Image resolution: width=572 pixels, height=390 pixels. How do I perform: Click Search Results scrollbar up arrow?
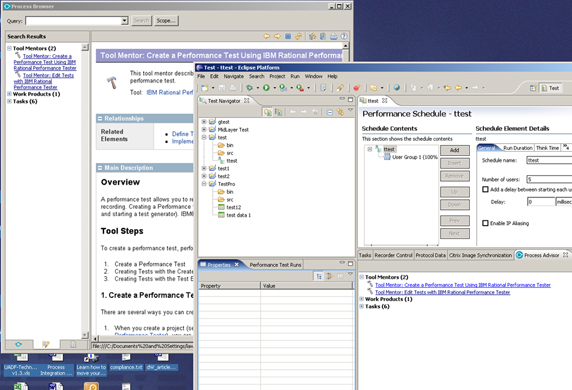[x=85, y=47]
